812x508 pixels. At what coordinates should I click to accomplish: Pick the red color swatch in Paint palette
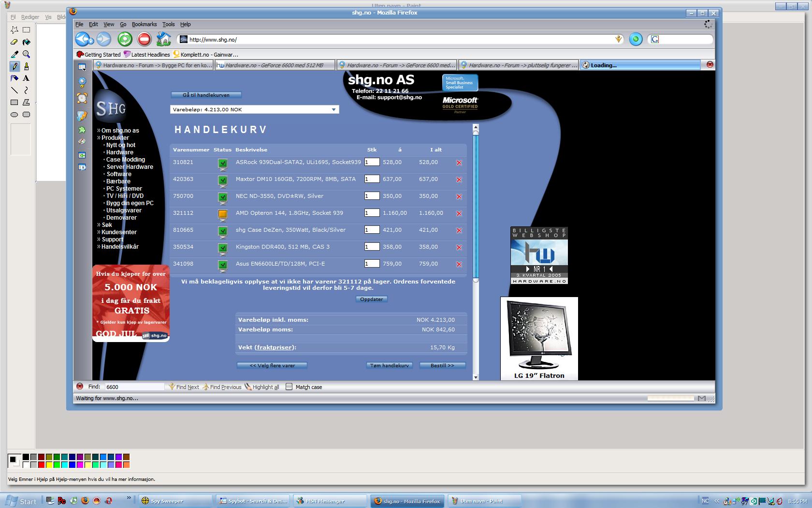(42, 465)
